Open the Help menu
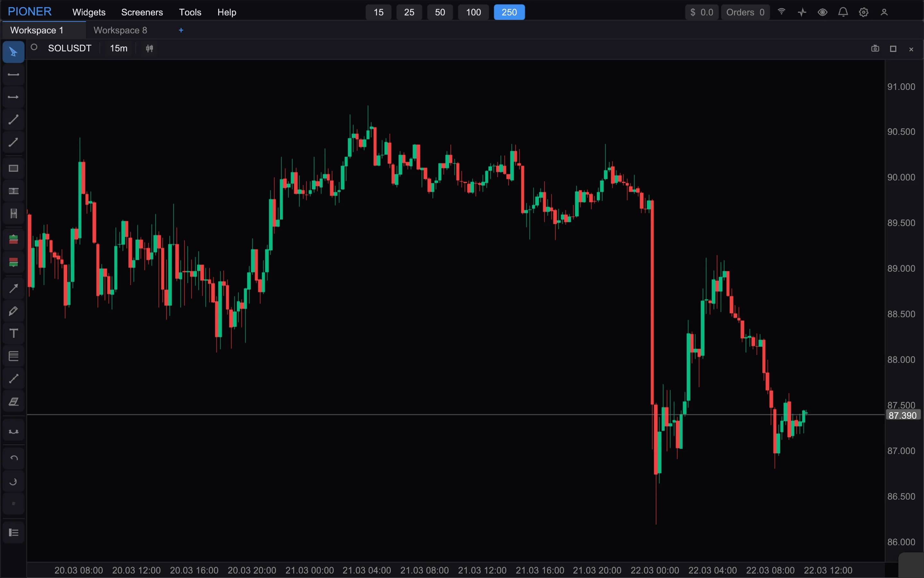 [227, 12]
